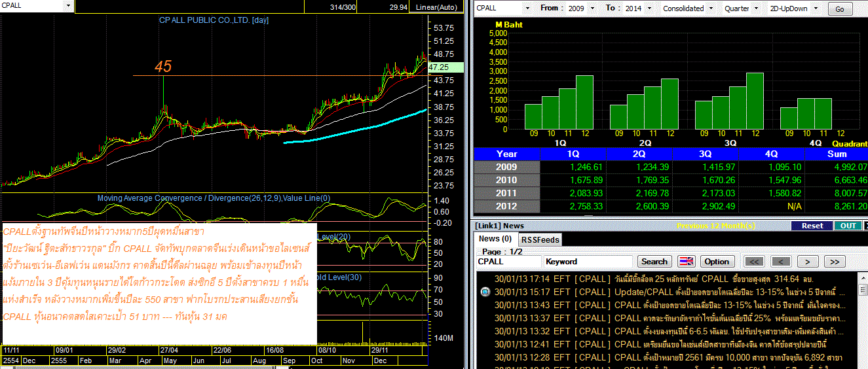Click the OUT button
The image size is (868, 369).
848,225
